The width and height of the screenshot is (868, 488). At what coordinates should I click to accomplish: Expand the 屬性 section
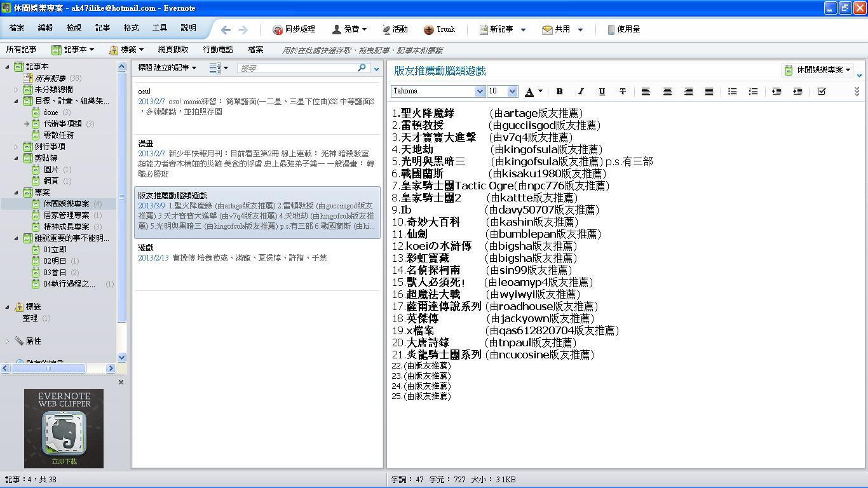[7, 341]
